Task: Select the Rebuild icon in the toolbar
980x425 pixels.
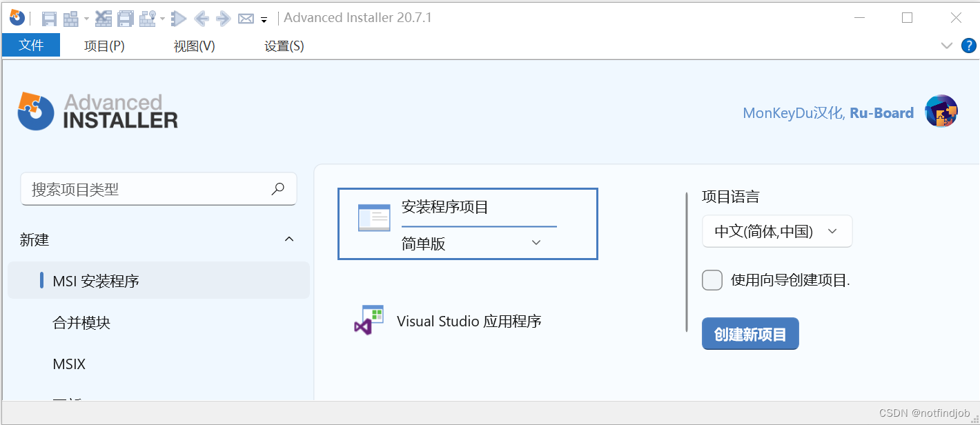Action: [104, 18]
